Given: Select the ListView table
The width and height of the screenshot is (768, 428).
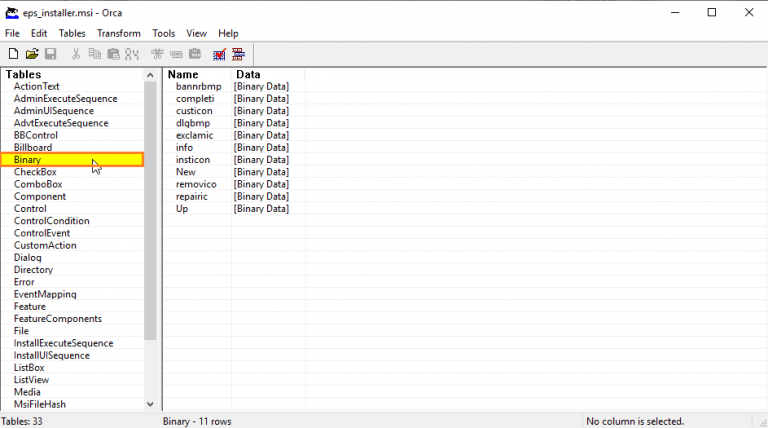Looking at the screenshot, I should pyautogui.click(x=31, y=380).
